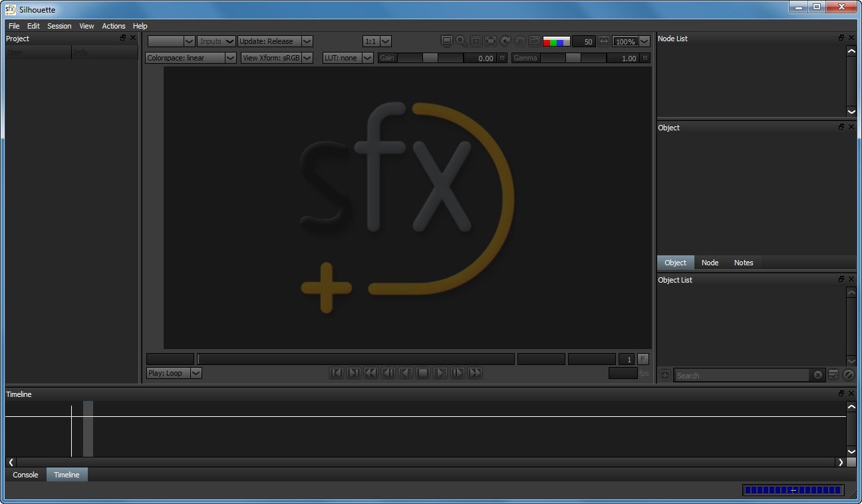The height and width of the screenshot is (504, 862).
Task: Float the Project panel
Action: (x=123, y=38)
